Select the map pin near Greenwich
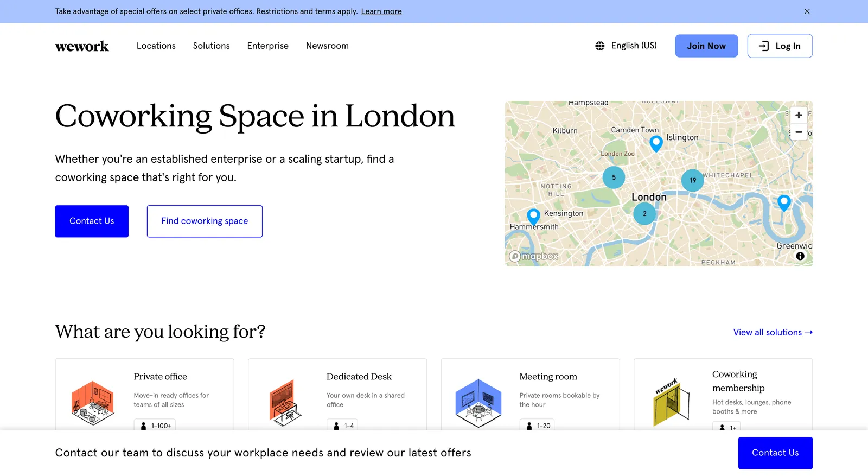The image size is (868, 476). [784, 202]
